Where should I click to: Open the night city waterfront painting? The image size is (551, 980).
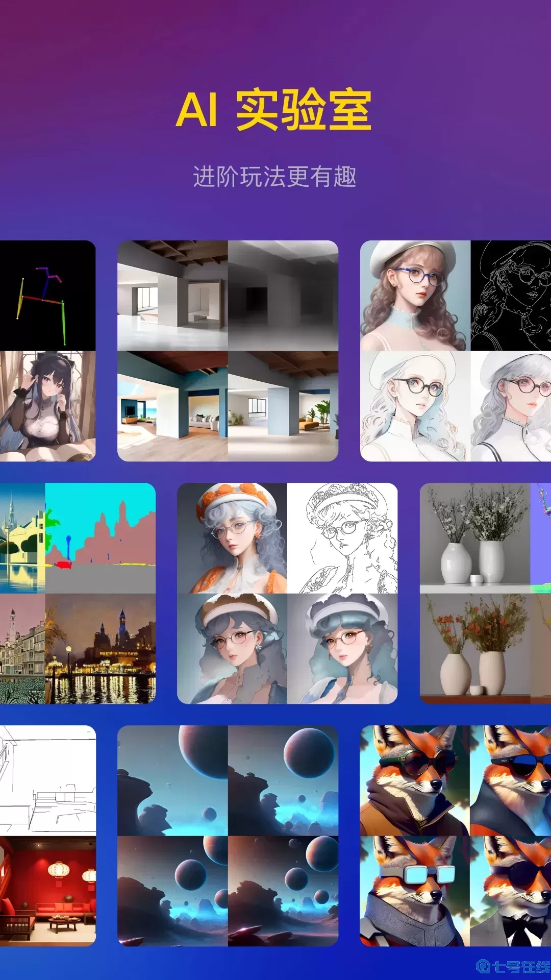(x=101, y=648)
